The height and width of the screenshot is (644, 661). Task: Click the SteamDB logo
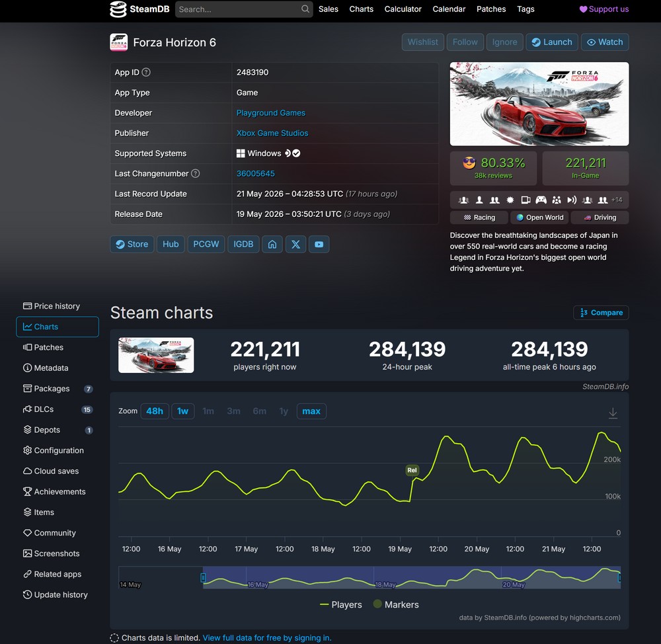[x=139, y=9]
